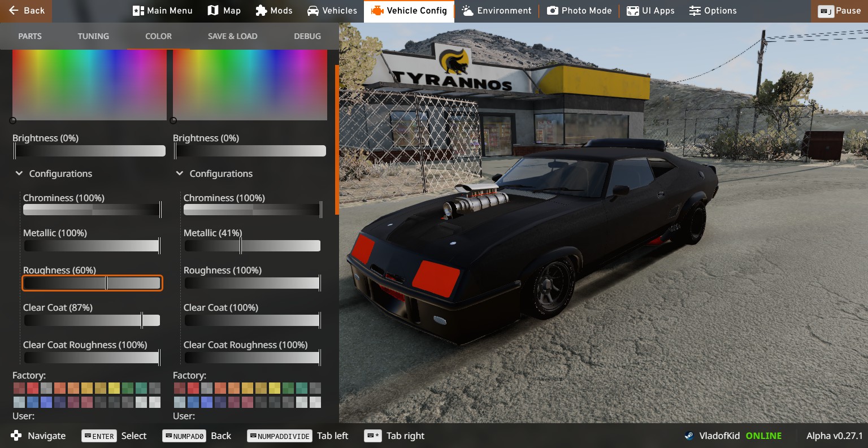868x448 pixels.
Task: Pick a hue in left-column color spectrum
Action: tap(89, 85)
